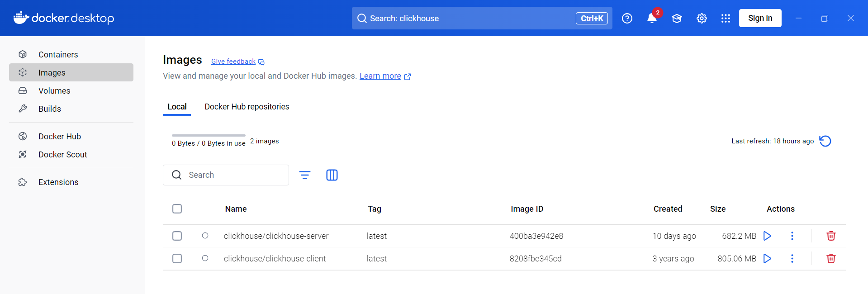Click the 2 images count label
This screenshot has height=294, width=868.
coord(265,141)
